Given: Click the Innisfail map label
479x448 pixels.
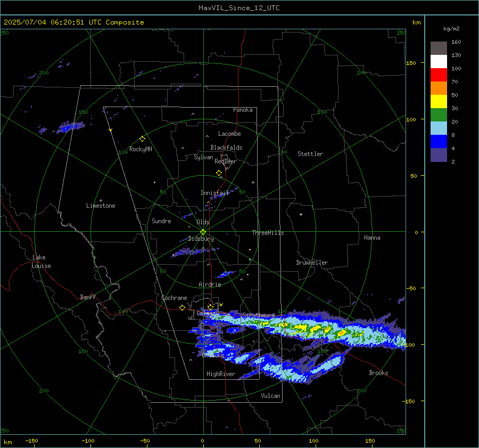Looking at the screenshot, I should pos(215,193).
